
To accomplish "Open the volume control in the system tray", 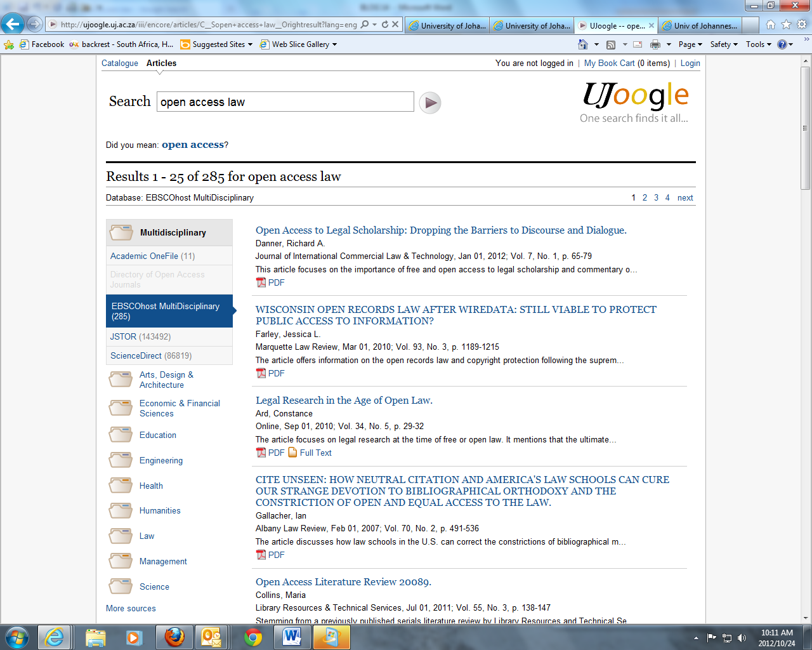I will [x=740, y=639].
